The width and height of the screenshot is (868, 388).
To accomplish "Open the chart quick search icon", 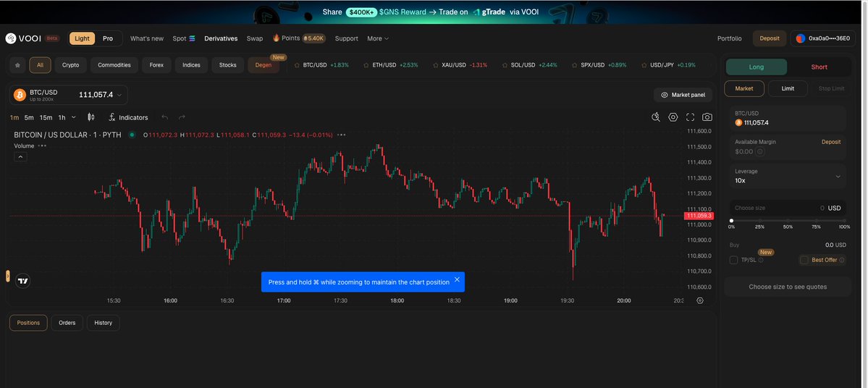I will point(656,117).
